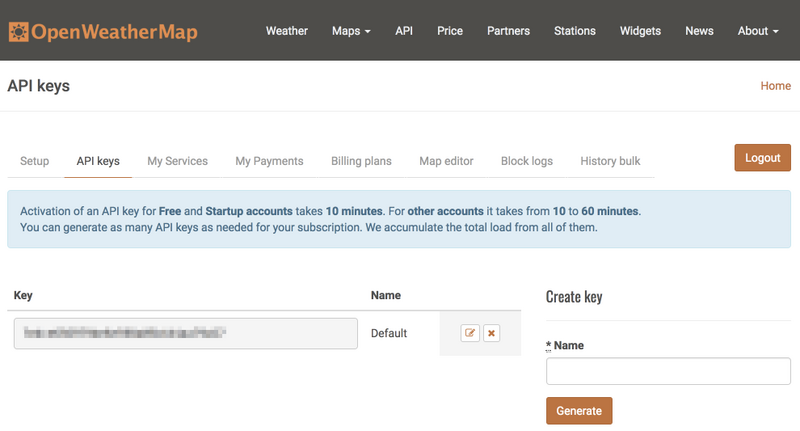Image resolution: width=800 pixels, height=431 pixels.
Task: Visit the Partners page
Action: [508, 31]
